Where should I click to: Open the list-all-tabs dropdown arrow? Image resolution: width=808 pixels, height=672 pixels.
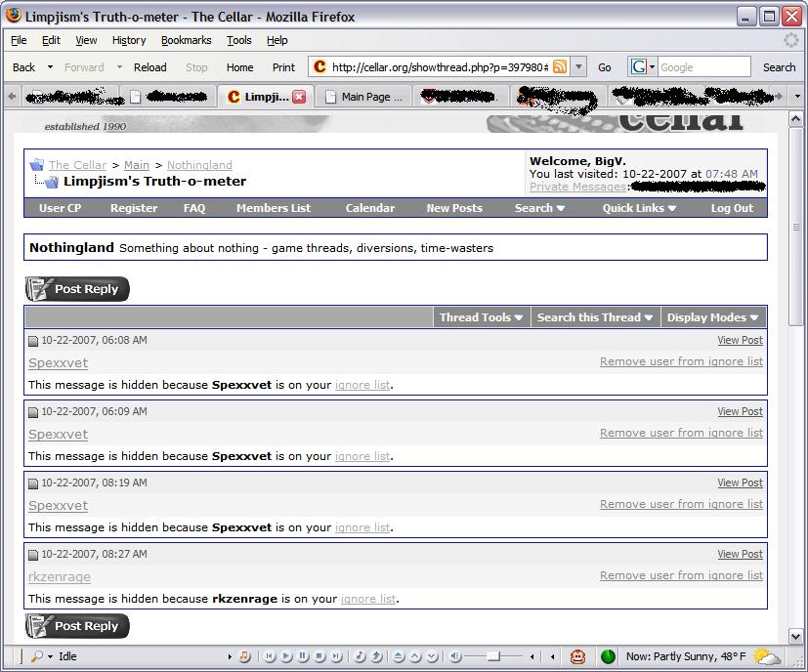tap(797, 97)
